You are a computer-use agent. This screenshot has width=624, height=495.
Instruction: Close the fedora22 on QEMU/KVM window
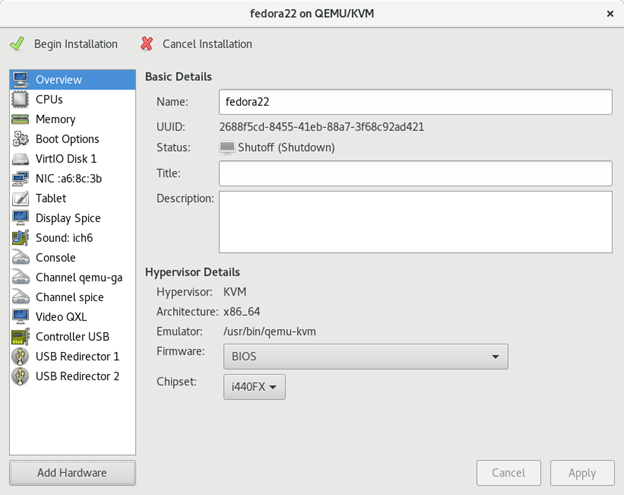click(x=610, y=14)
